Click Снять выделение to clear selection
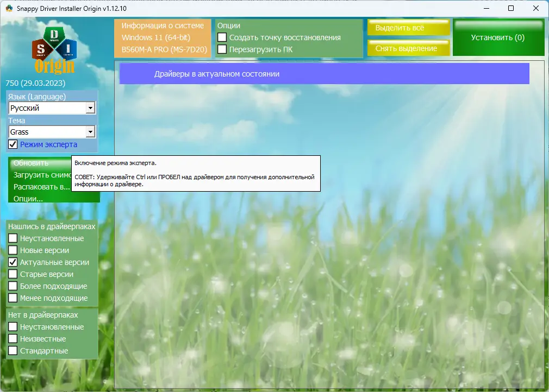The width and height of the screenshot is (549, 392). pos(408,48)
